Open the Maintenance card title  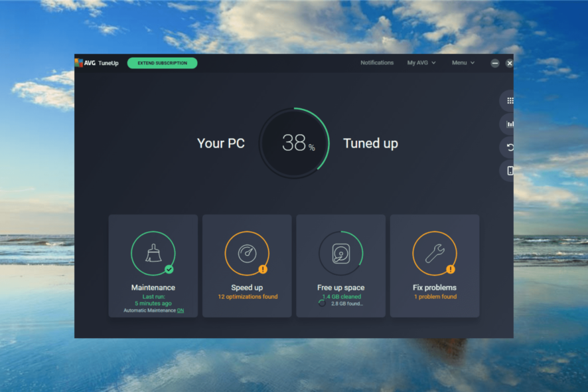tap(153, 288)
